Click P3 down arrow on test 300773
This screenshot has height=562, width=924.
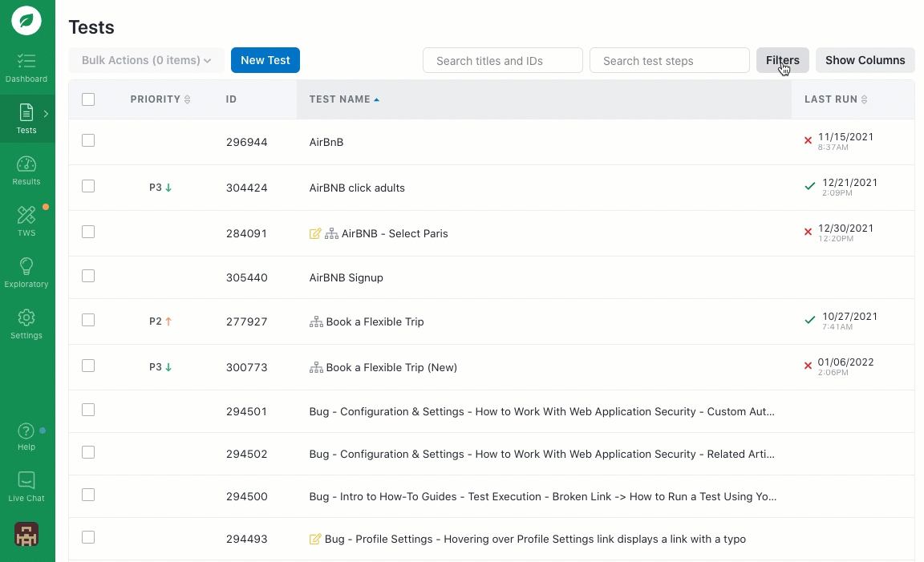(x=168, y=367)
